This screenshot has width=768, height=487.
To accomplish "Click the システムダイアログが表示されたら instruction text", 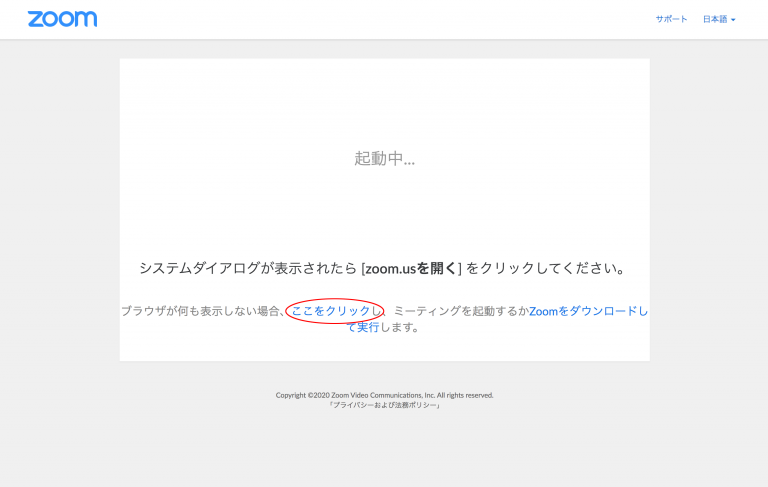I will click(382, 268).
